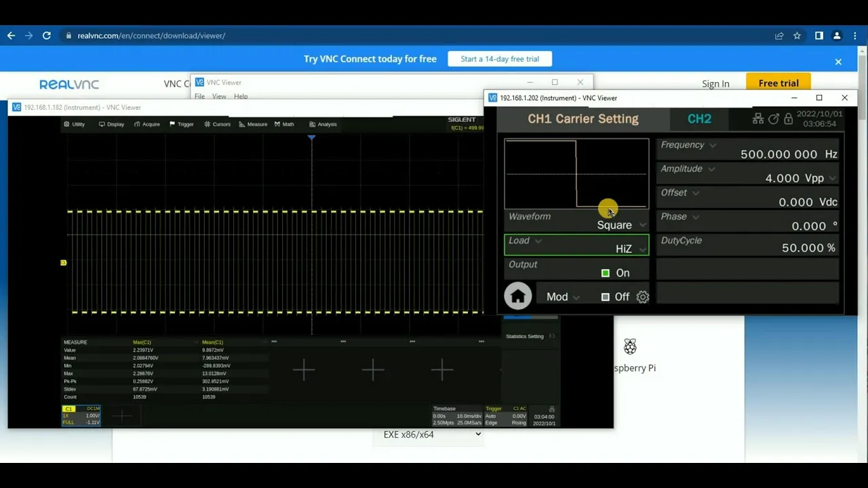Viewport: 868px width, 488px height.
Task: Toggle the browser side panel icon
Action: (x=819, y=35)
